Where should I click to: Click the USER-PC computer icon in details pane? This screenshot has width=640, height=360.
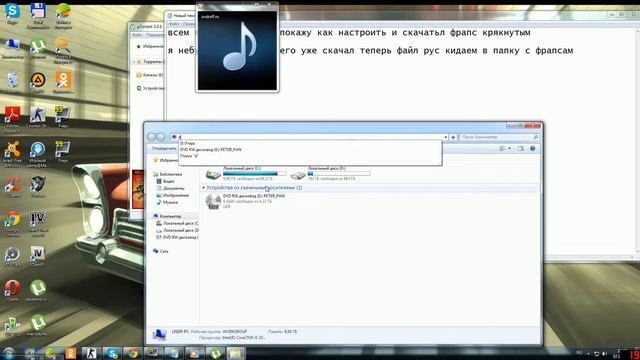pos(159,335)
